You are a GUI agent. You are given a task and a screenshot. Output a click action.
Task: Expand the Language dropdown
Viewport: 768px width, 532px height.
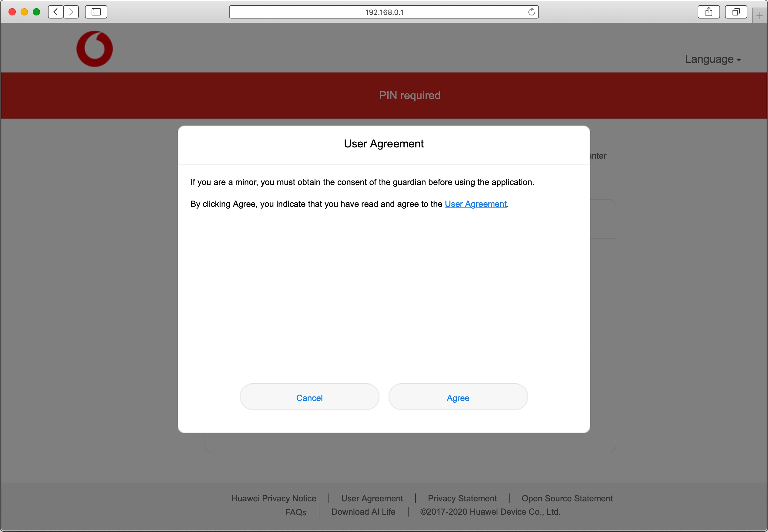[x=713, y=59]
